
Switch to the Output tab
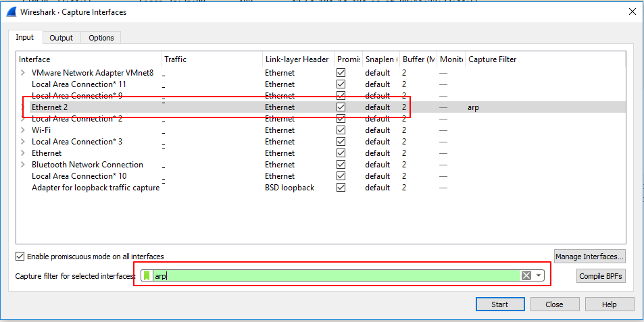(x=61, y=38)
